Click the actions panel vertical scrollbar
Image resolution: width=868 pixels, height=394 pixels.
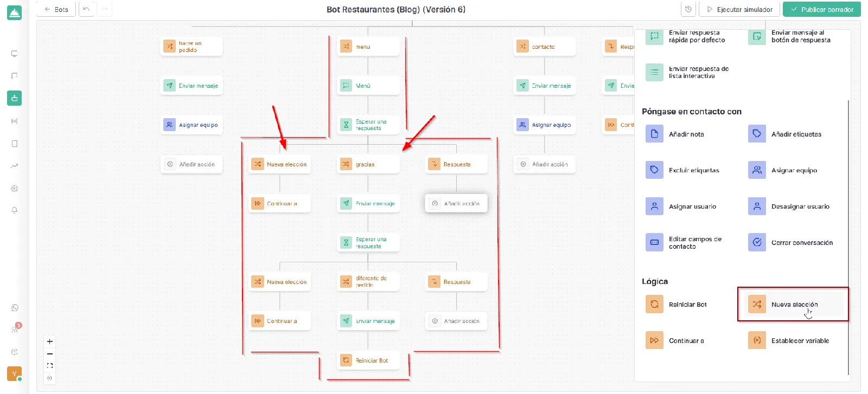(848, 237)
